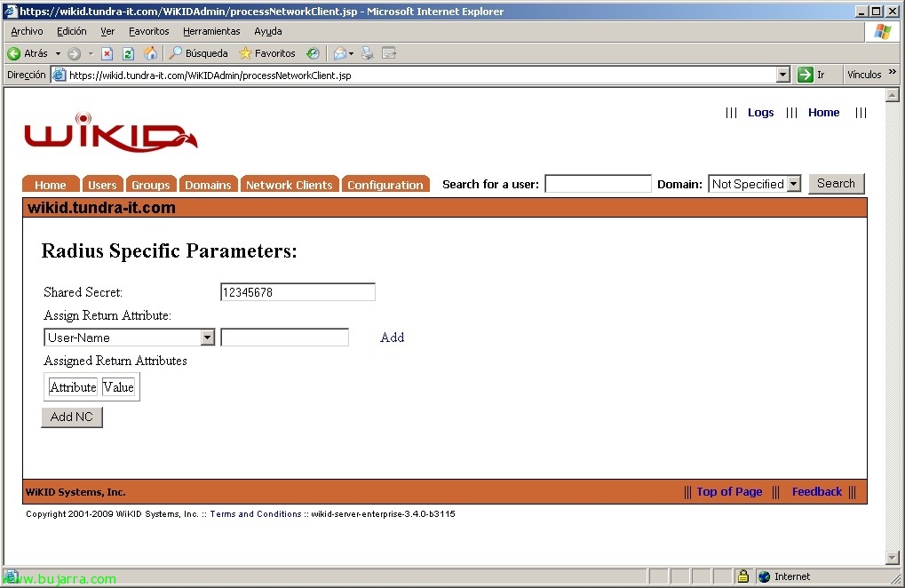The height and width of the screenshot is (588, 905).
Task: Click the Windows flag logo
Action: (x=883, y=32)
